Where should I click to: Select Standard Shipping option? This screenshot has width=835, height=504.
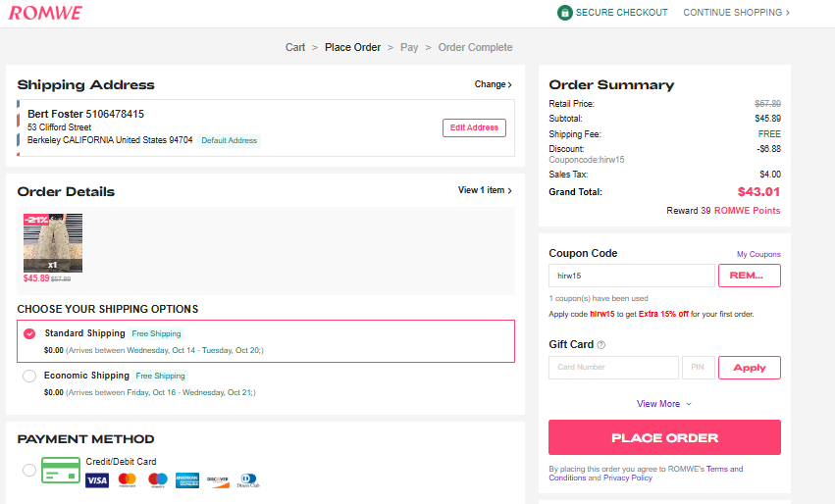click(29, 333)
